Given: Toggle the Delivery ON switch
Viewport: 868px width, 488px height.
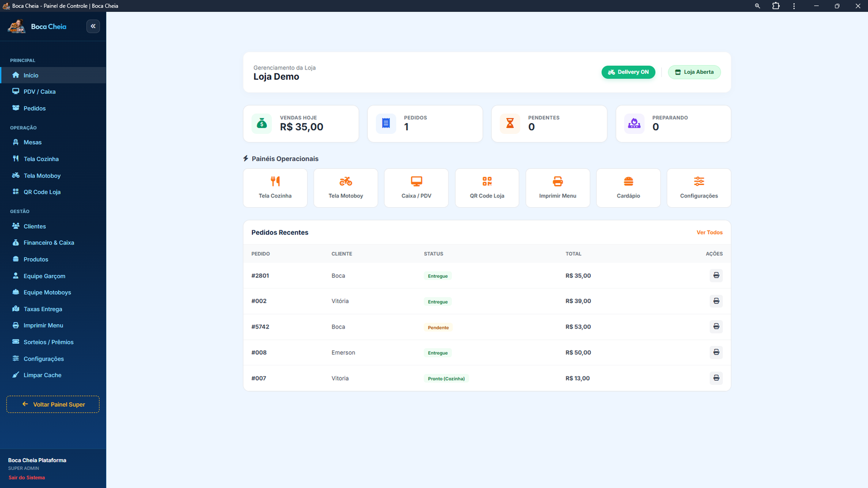Looking at the screenshot, I should point(628,72).
